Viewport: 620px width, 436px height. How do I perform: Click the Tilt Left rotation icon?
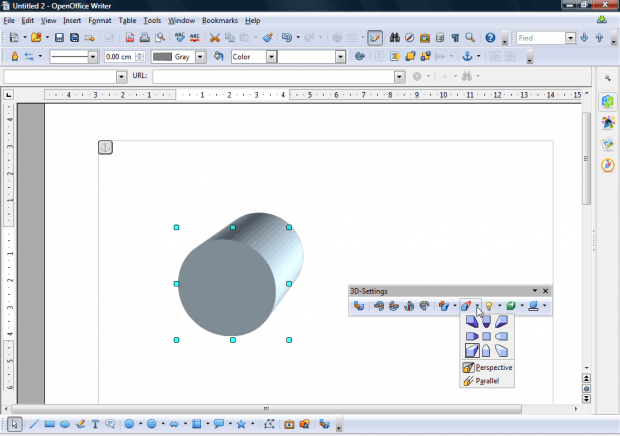point(411,306)
